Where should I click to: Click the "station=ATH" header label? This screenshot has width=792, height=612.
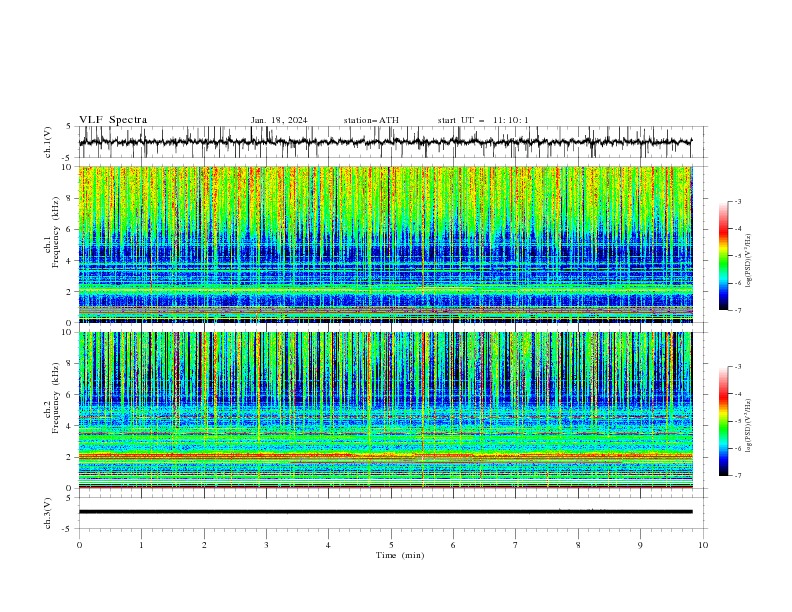[x=371, y=120]
